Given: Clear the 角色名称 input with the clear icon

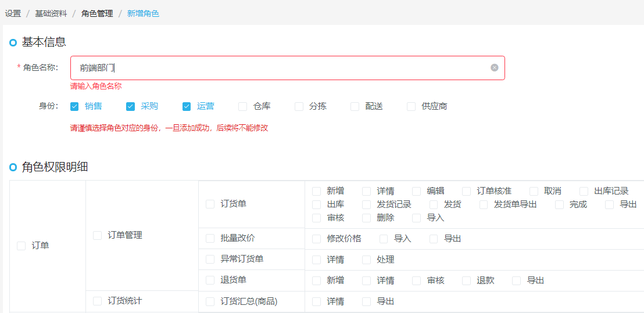Looking at the screenshot, I should click(495, 68).
